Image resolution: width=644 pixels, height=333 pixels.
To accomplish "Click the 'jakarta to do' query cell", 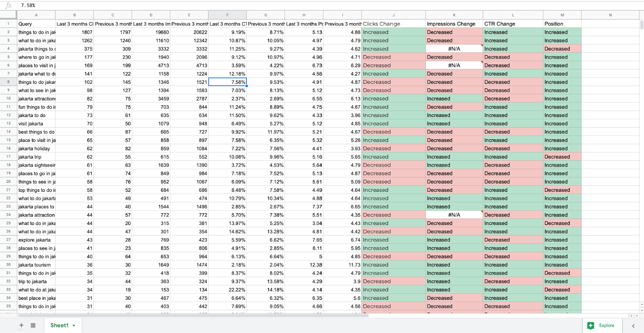I will tap(36, 115).
